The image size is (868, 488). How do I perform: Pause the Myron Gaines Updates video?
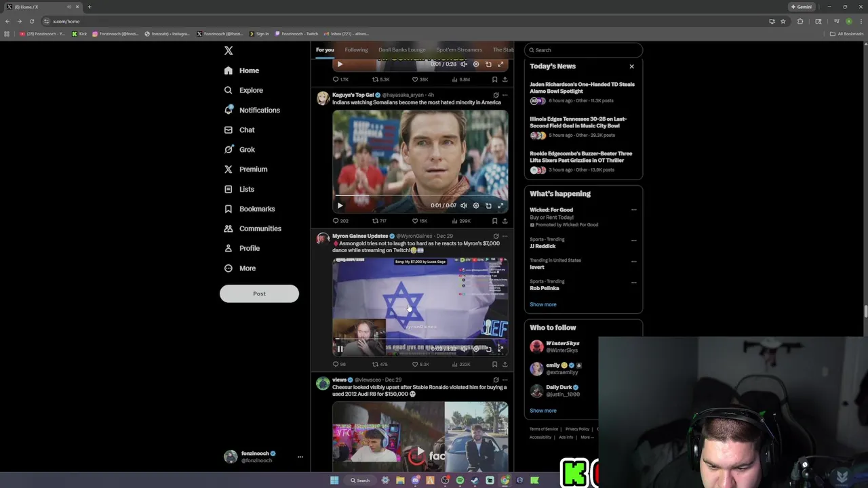[340, 349]
